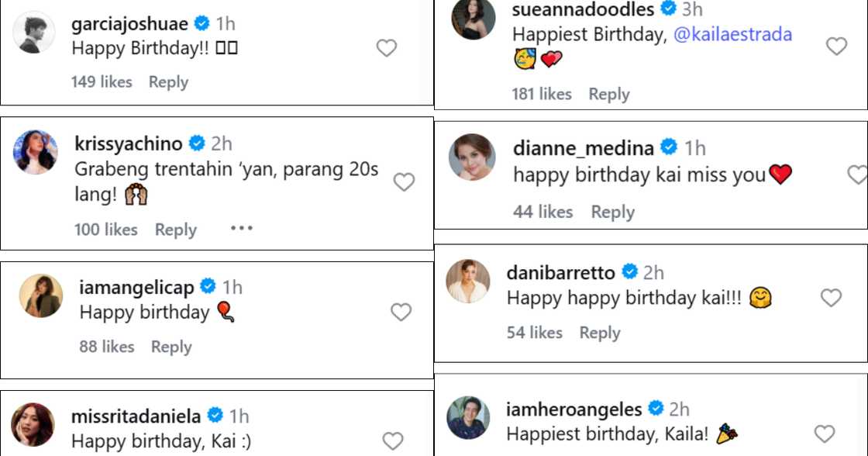Open krissyachino's profile avatar
This screenshot has width=868, height=456.
36,152
